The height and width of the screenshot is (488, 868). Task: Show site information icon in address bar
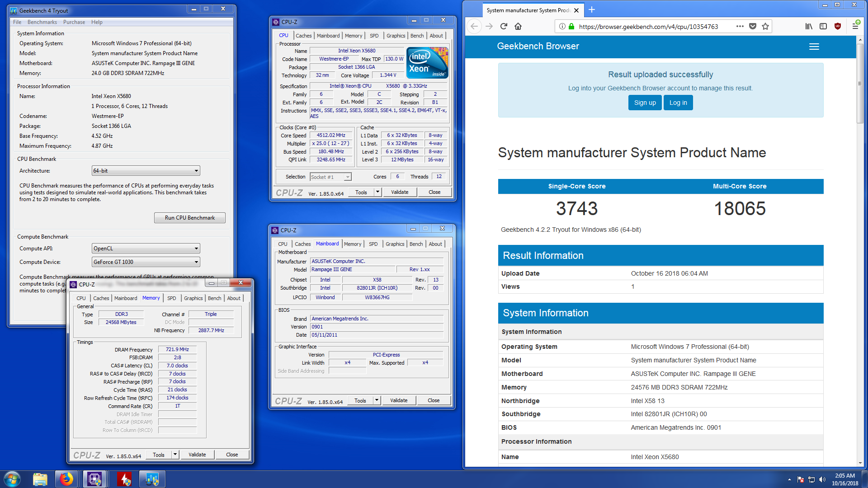562,26
